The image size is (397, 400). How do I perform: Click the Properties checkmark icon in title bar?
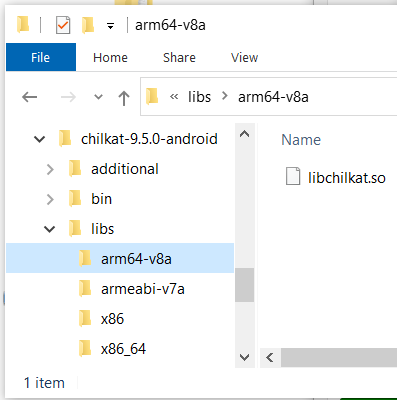click(63, 25)
